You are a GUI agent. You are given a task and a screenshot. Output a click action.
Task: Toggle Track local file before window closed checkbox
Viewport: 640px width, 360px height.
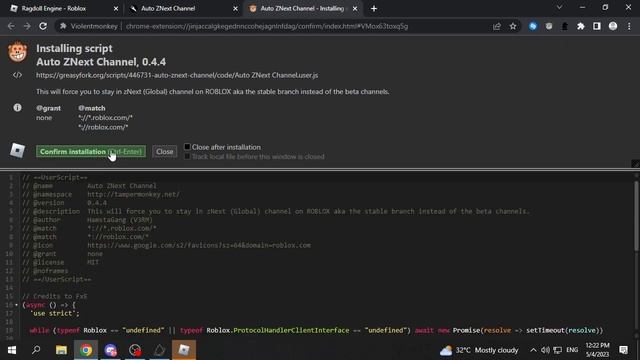pyautogui.click(x=187, y=156)
